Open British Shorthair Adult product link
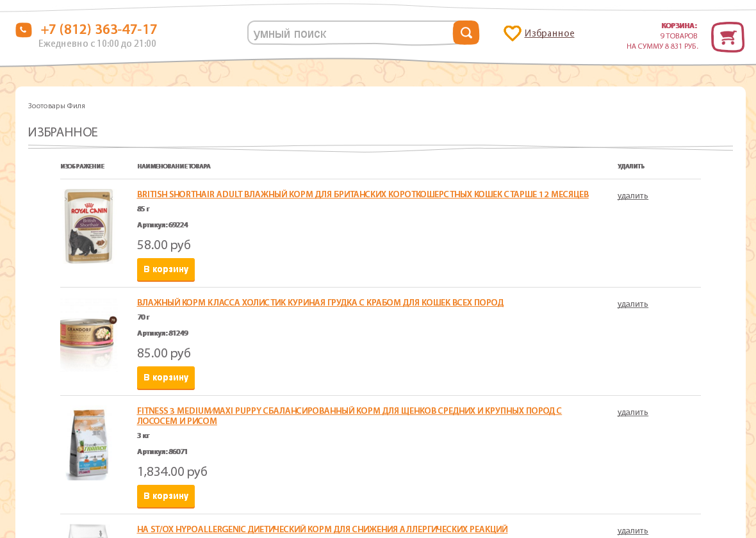This screenshot has height=538, width=756. [x=363, y=194]
